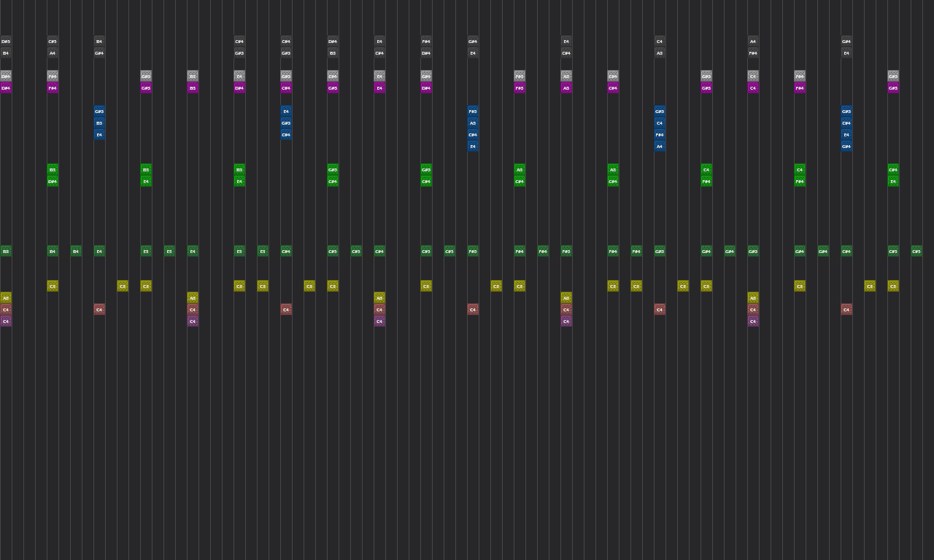Viewport: 934px width, 560px height.
Task: Click the bright green D#4 note
Action: click(53, 182)
